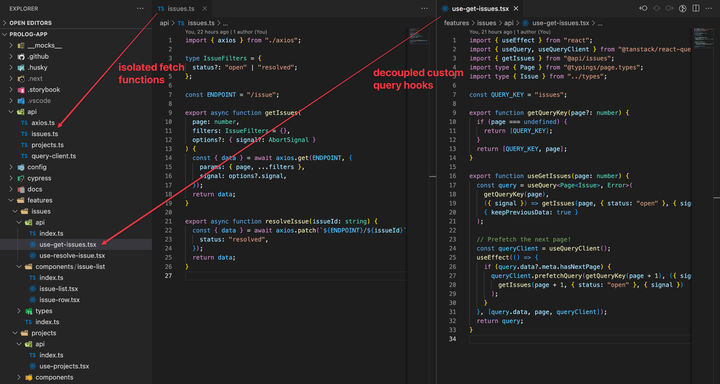The height and width of the screenshot is (384, 720).
Task: Click features in the right editor breadcrumb
Action: [456, 23]
